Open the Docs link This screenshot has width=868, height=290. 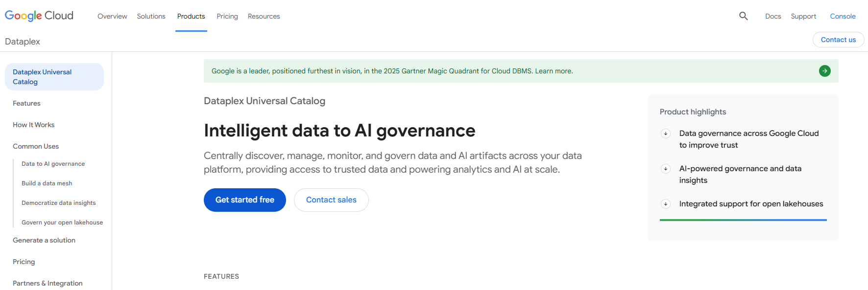[773, 16]
